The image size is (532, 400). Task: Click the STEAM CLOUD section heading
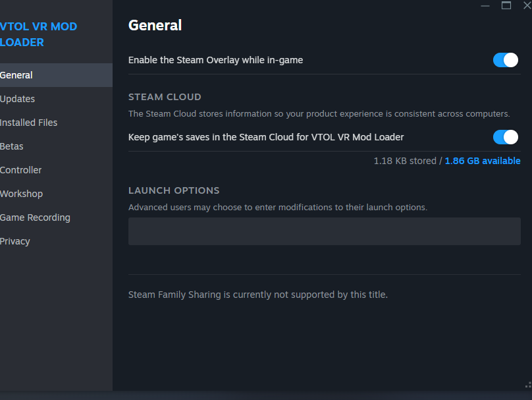[x=165, y=97]
